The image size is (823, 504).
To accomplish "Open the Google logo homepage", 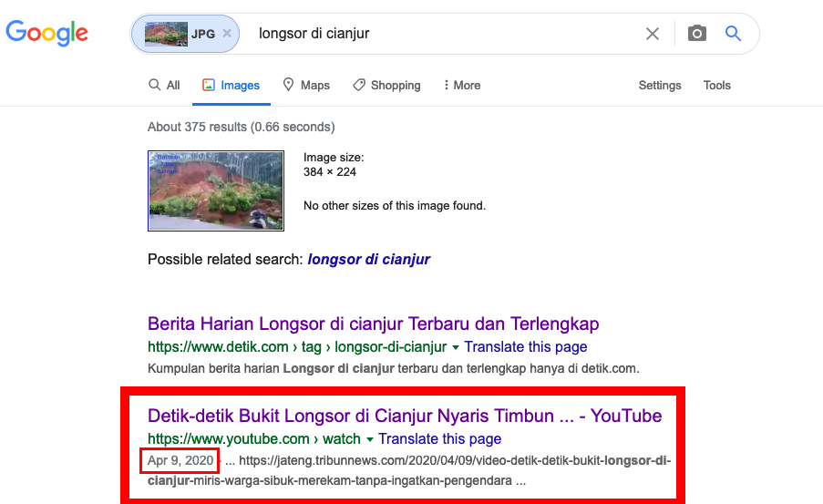I will [46, 33].
